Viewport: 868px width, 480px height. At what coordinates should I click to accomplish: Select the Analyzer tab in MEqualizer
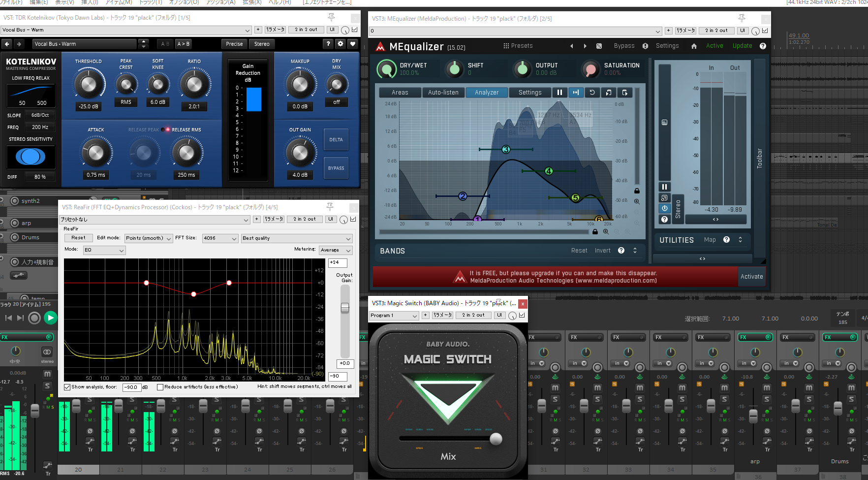[486, 92]
